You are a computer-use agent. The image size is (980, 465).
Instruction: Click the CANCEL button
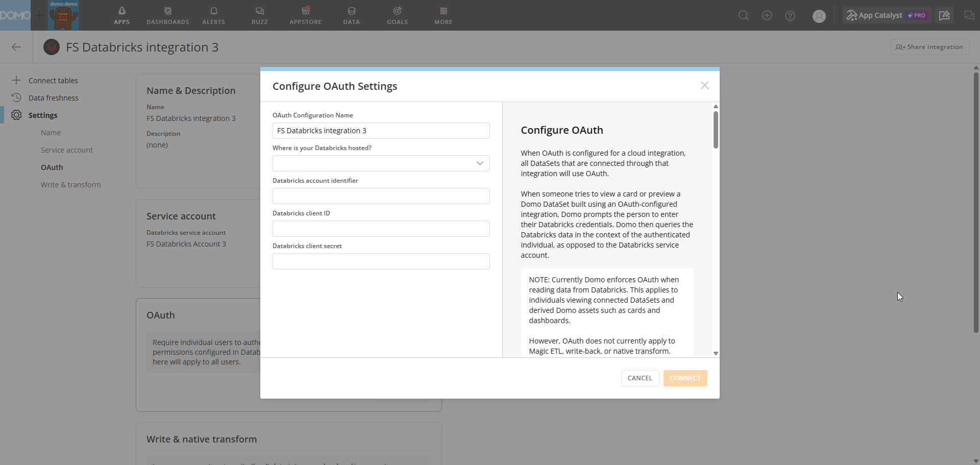(640, 378)
